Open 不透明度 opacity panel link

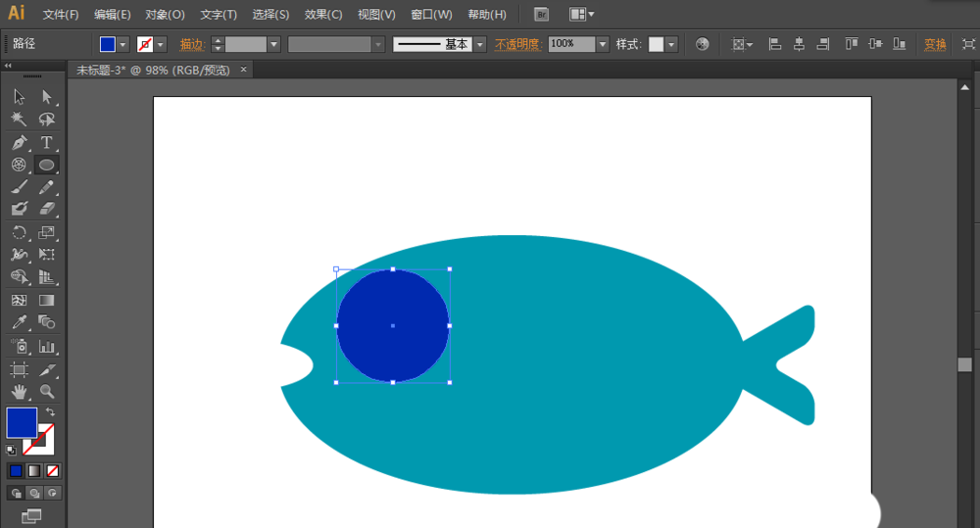pyautogui.click(x=516, y=44)
